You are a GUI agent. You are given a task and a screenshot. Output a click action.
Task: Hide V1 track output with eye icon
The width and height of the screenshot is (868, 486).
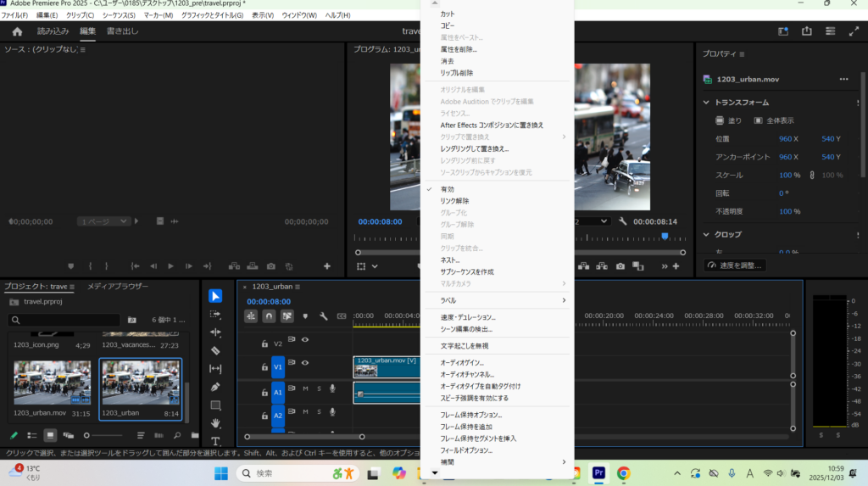click(x=304, y=363)
